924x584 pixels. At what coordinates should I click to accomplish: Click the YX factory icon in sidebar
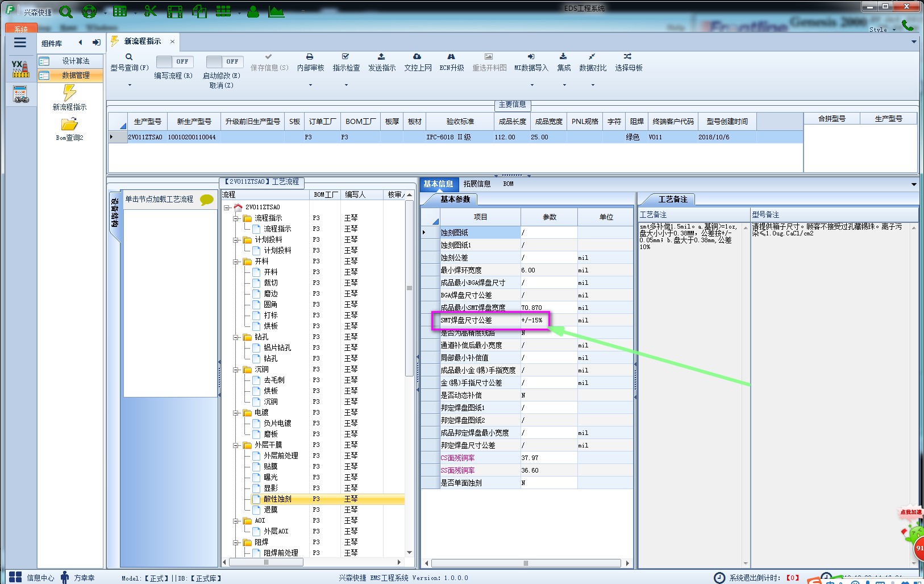click(20, 69)
